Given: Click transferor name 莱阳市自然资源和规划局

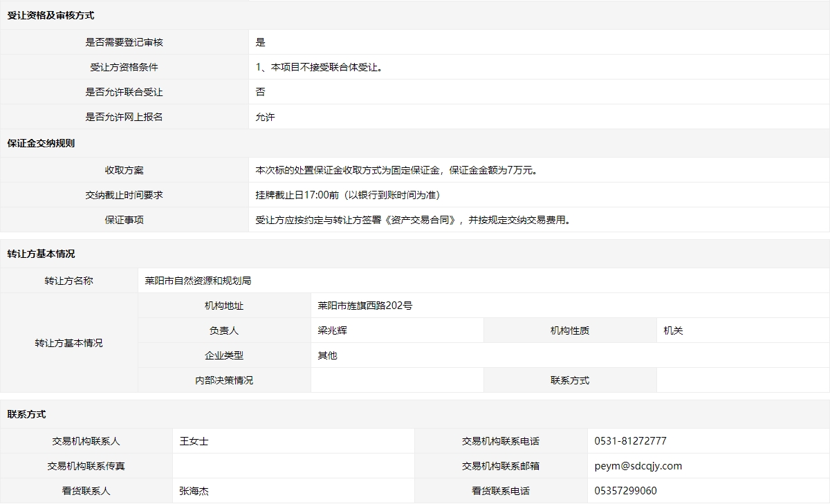Looking at the screenshot, I should 198,281.
